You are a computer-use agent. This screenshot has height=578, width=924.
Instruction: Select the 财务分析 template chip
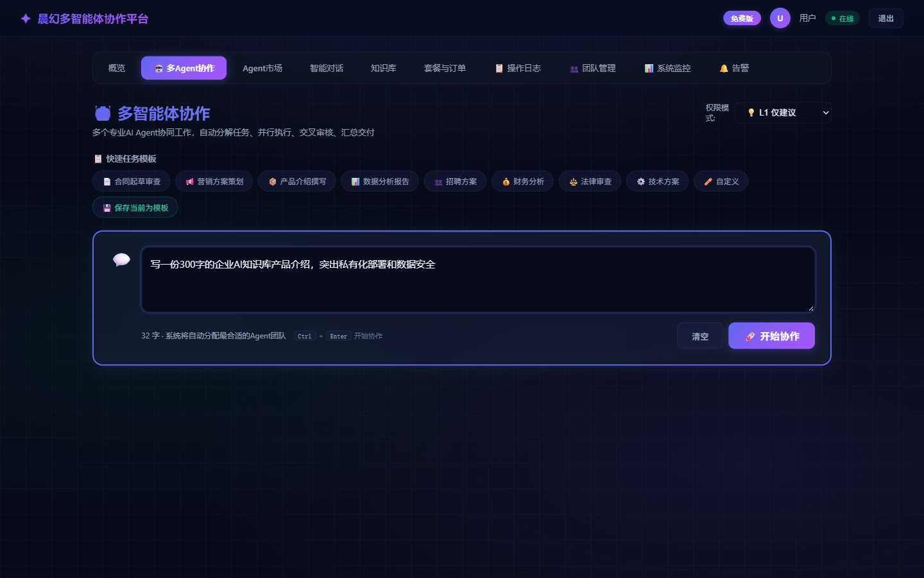[x=523, y=181]
